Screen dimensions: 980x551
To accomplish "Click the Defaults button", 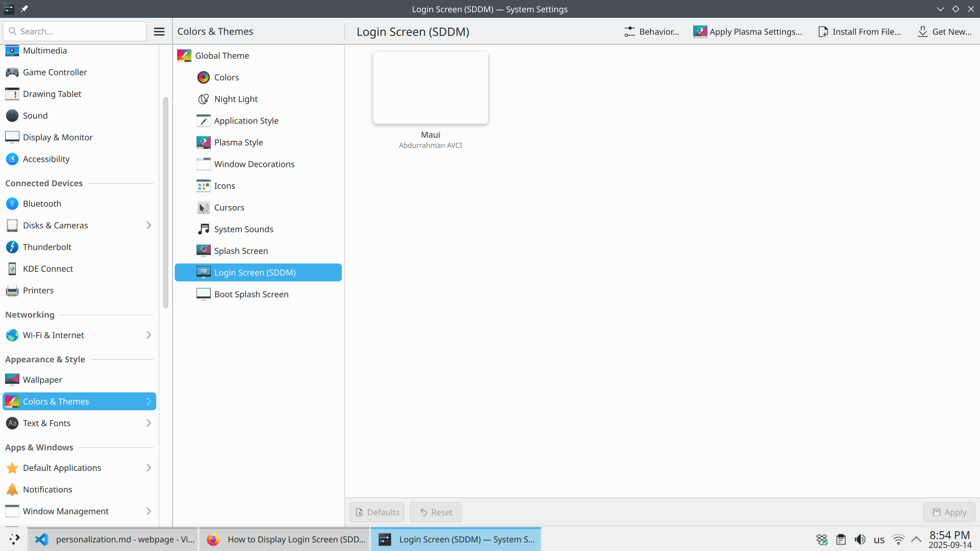I will pos(377,512).
